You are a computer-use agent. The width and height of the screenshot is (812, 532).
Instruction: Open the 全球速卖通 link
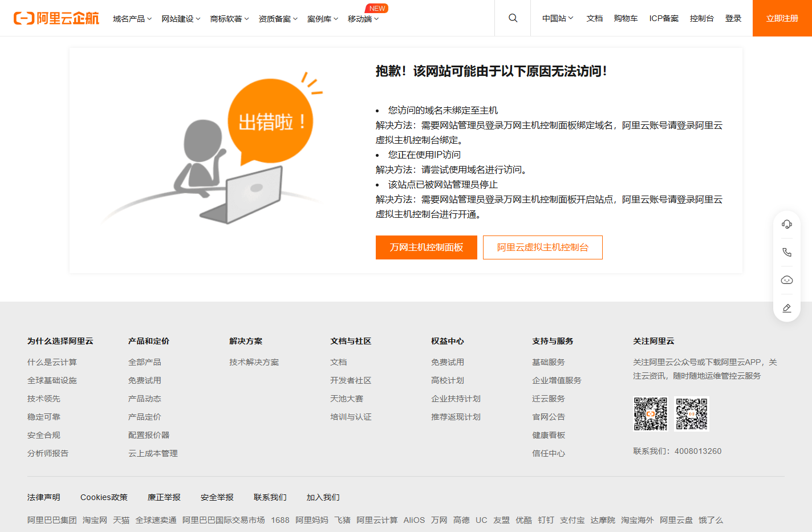[x=156, y=520]
